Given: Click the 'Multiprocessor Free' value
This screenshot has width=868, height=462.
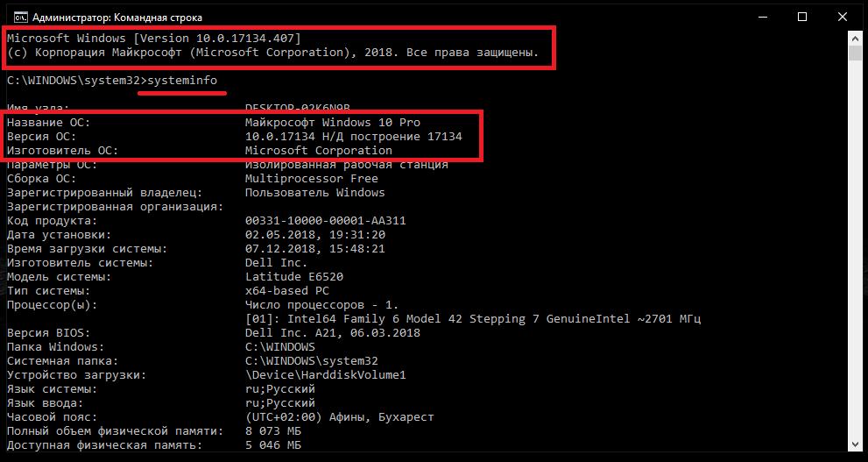Looking at the screenshot, I should pos(311,178).
